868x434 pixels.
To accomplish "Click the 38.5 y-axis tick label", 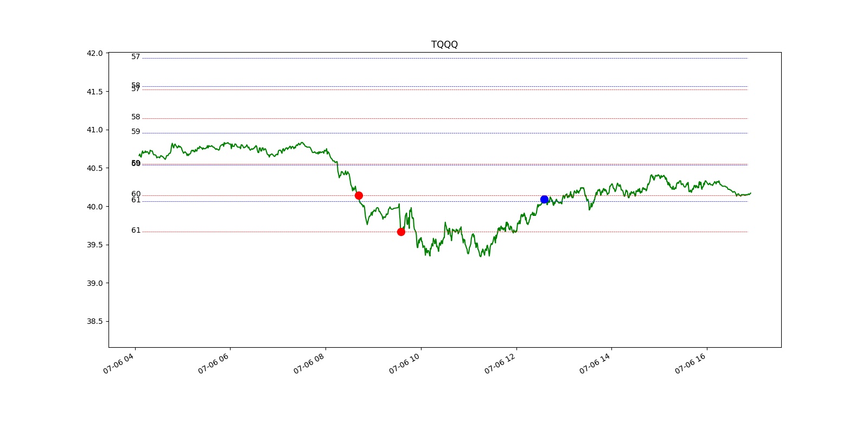I will tap(94, 321).
